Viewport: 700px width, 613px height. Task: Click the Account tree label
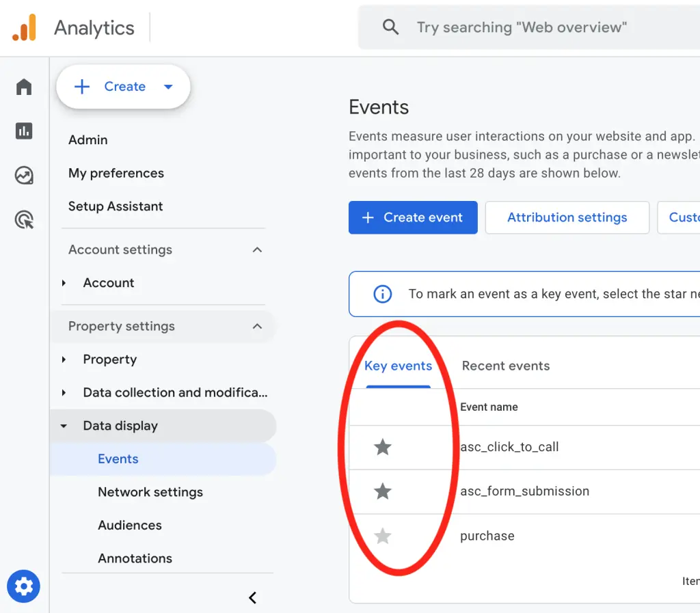(109, 283)
